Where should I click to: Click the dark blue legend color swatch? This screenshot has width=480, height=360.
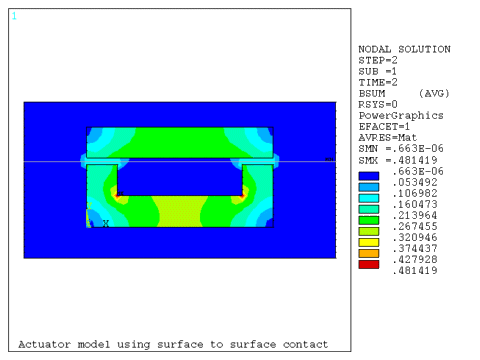[x=369, y=176]
